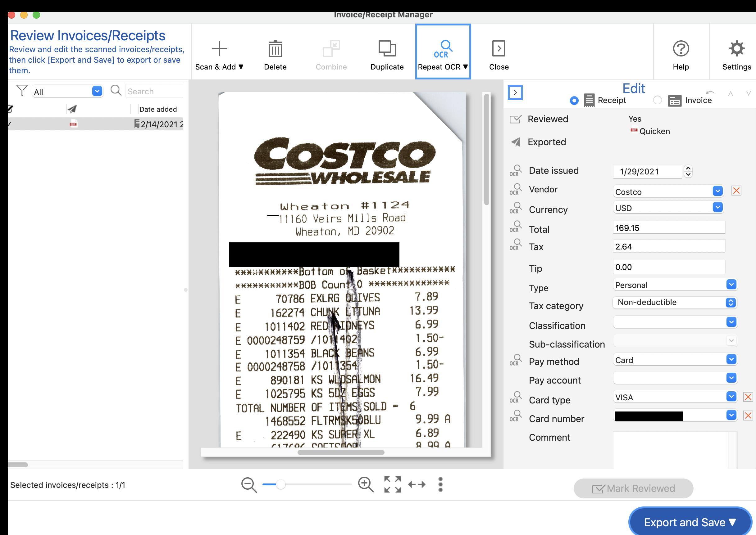This screenshot has width=756, height=535.
Task: Click the Scan & Add plus icon
Action: coord(219,49)
